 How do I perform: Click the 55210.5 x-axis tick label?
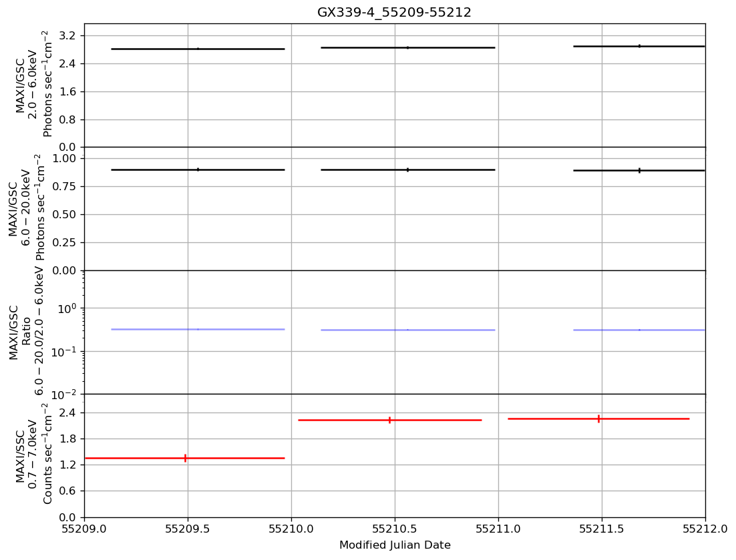click(395, 529)
